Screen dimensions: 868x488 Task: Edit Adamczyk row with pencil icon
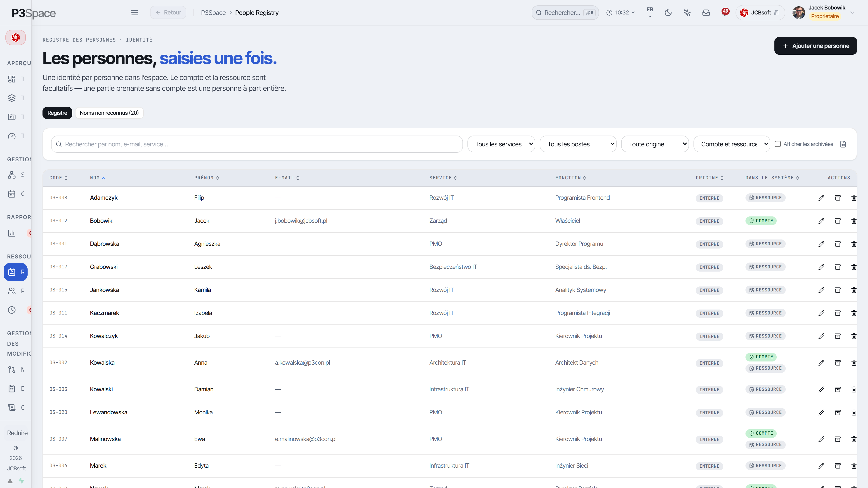821,198
